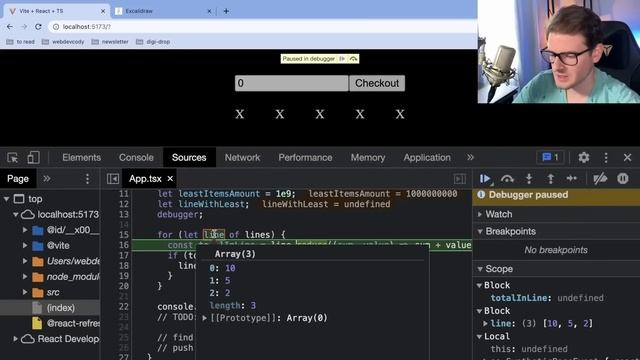Switch to the Application tab
Image resolution: width=640 pixels, height=360 pixels.
(427, 158)
